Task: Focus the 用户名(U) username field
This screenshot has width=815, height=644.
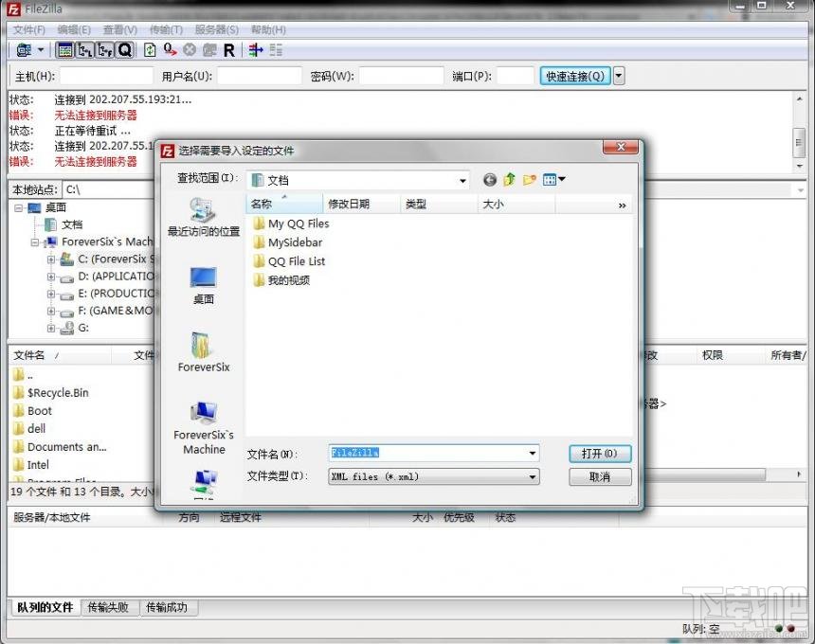Action: pyautogui.click(x=260, y=77)
